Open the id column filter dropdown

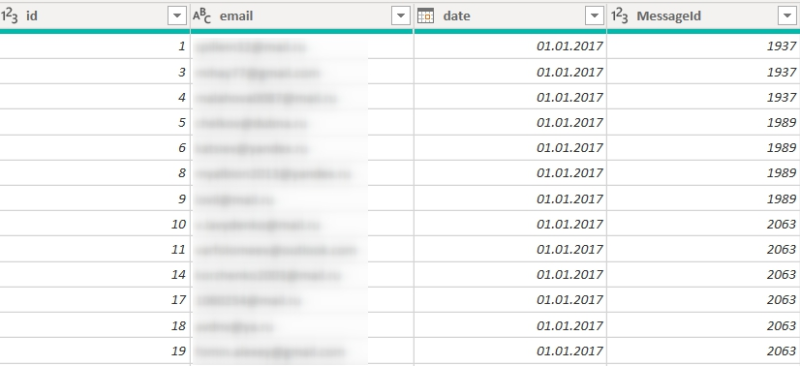[x=177, y=16]
